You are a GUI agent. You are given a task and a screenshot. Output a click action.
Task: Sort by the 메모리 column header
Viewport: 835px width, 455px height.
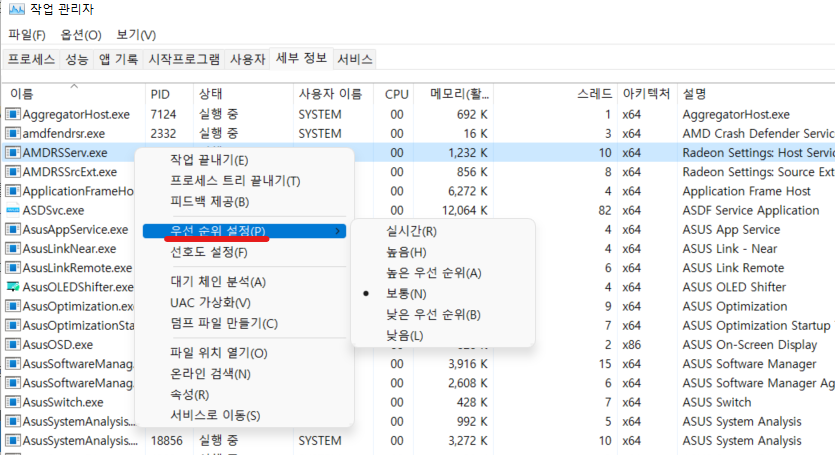point(454,94)
